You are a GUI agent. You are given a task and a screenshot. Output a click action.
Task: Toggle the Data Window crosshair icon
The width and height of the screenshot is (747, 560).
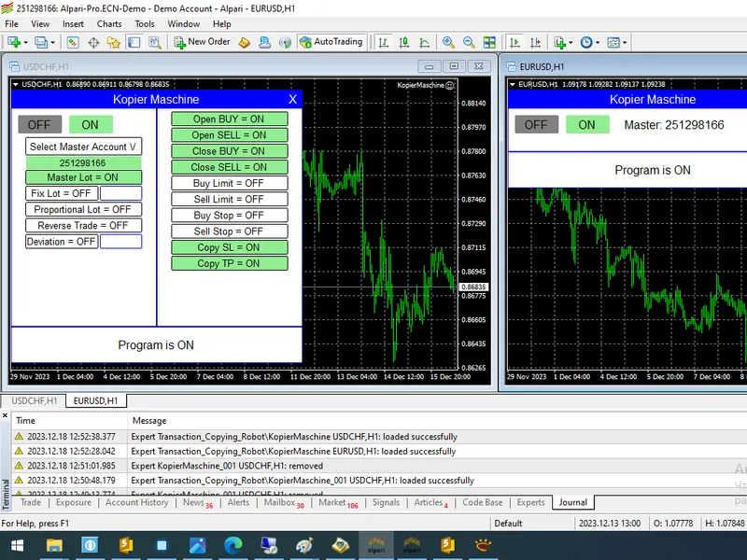[93, 42]
